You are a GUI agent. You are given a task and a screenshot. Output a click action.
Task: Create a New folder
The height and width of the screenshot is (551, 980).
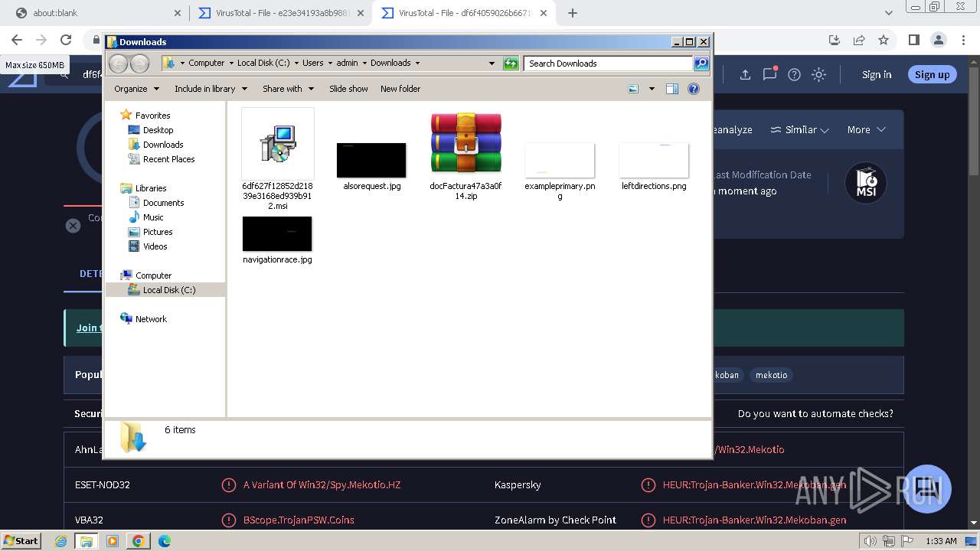(400, 89)
